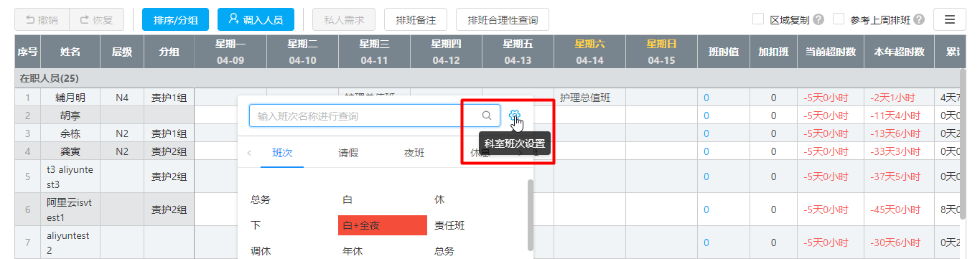Click the 班时值 column header

pyautogui.click(x=724, y=52)
